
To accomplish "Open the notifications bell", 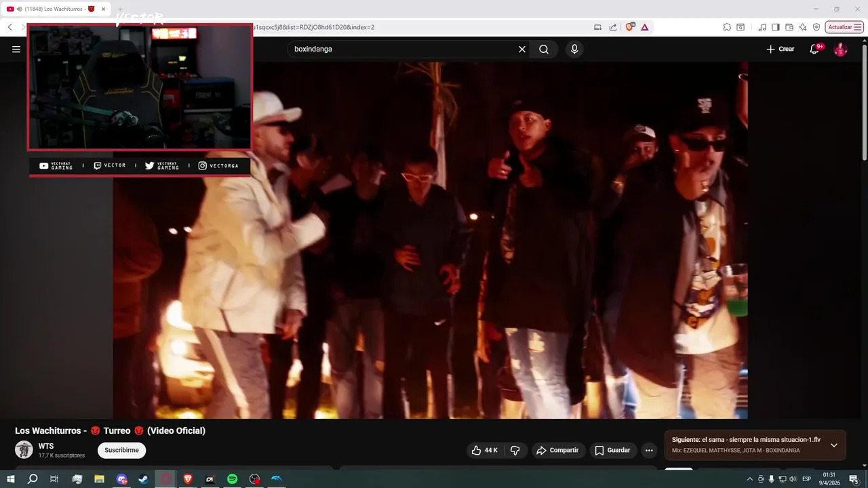I will (x=815, y=49).
